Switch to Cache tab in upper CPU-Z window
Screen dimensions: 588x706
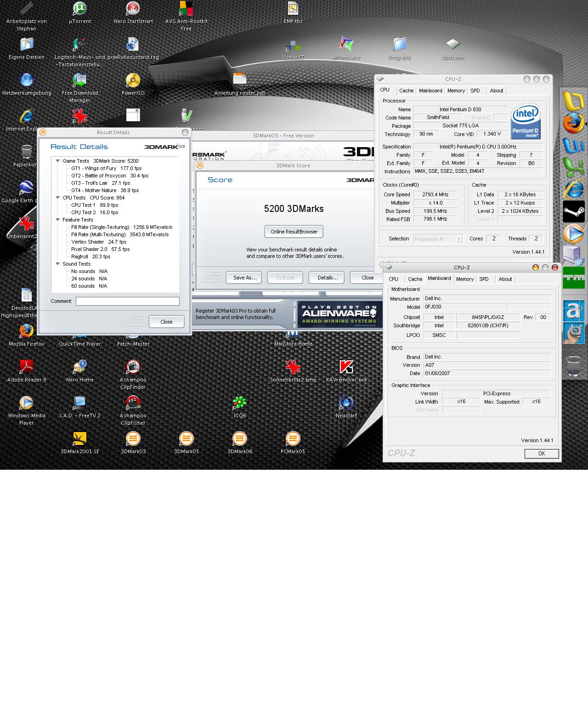click(x=406, y=91)
